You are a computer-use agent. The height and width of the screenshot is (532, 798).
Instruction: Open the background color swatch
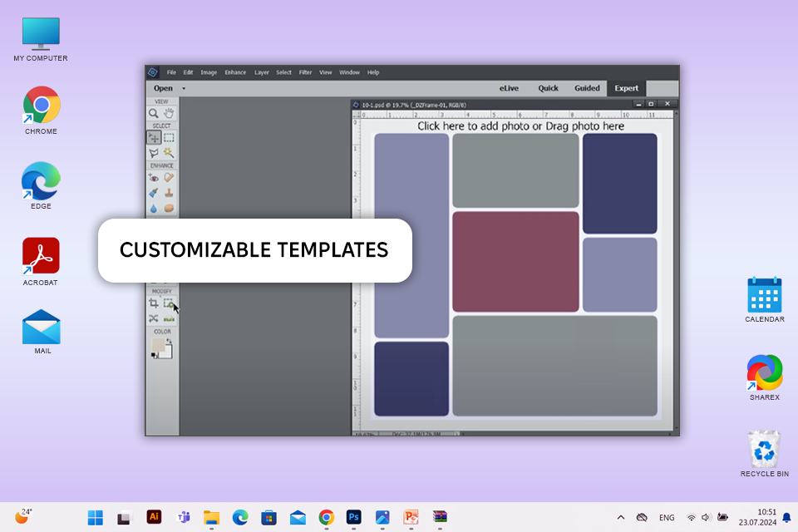click(166, 352)
